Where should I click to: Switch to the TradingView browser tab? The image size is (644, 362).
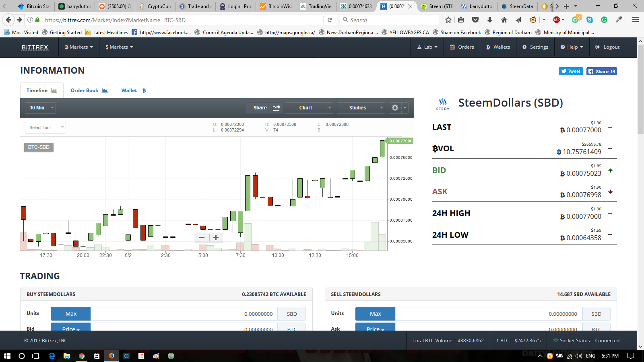point(316,6)
